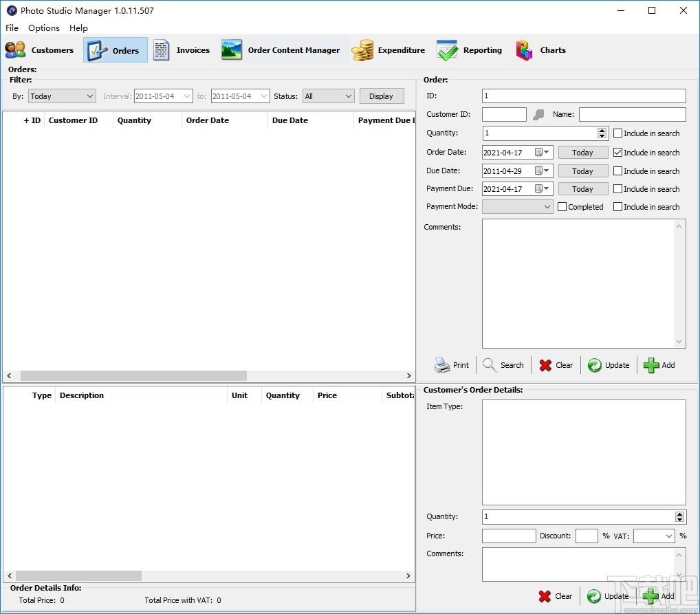Open the Charts icon
The height and width of the screenshot is (614, 700).
tap(524, 50)
